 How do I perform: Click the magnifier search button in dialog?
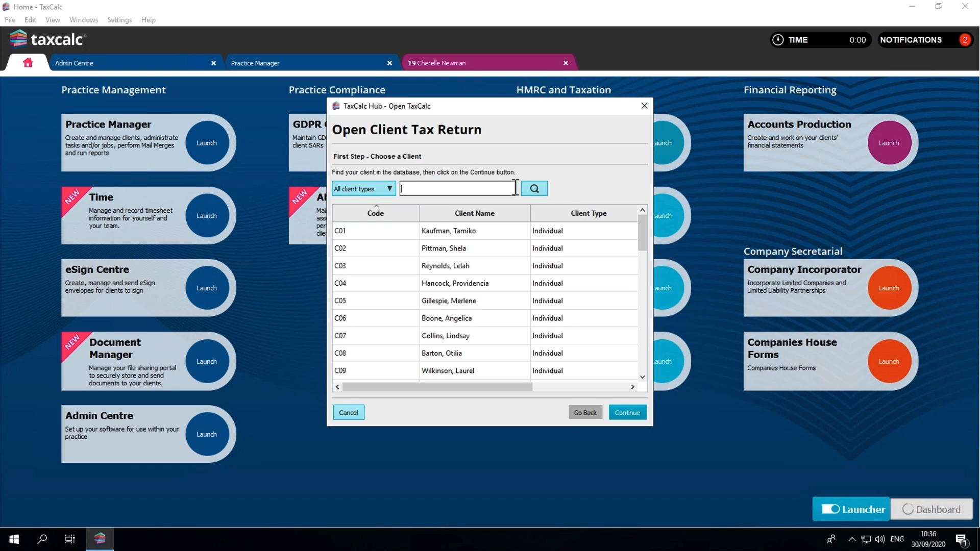tap(534, 189)
